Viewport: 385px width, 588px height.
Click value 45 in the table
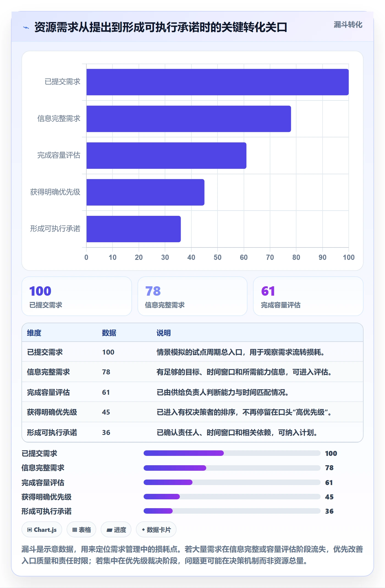click(x=106, y=412)
